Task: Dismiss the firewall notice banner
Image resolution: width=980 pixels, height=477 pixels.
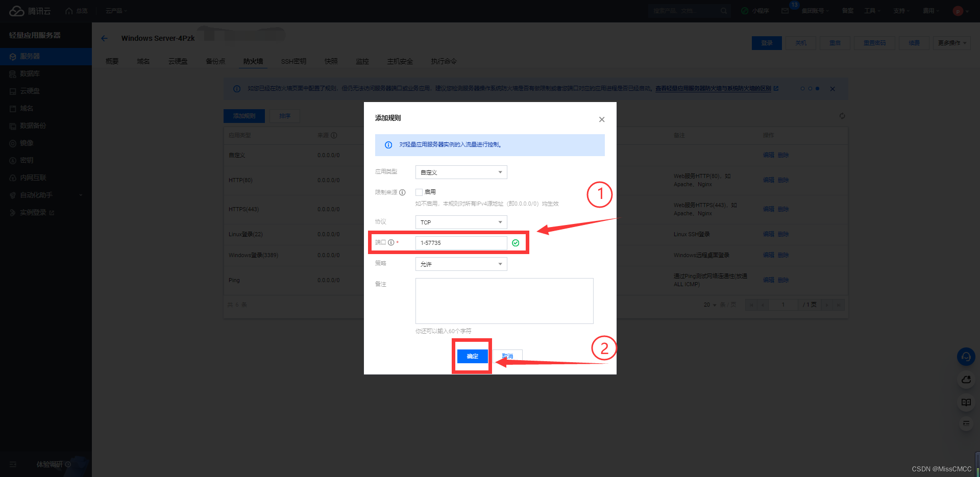Action: point(832,89)
